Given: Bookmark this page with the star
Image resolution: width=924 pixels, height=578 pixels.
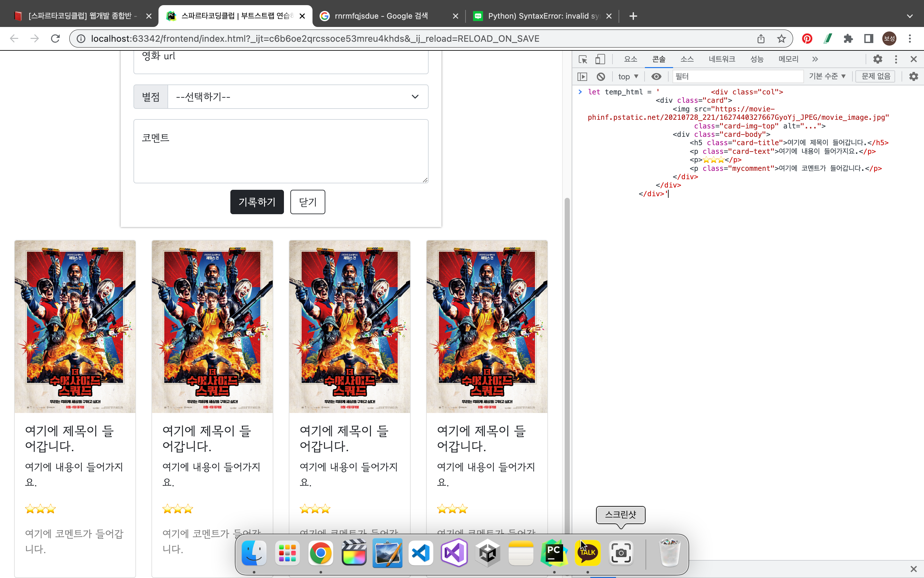Looking at the screenshot, I should 781,39.
